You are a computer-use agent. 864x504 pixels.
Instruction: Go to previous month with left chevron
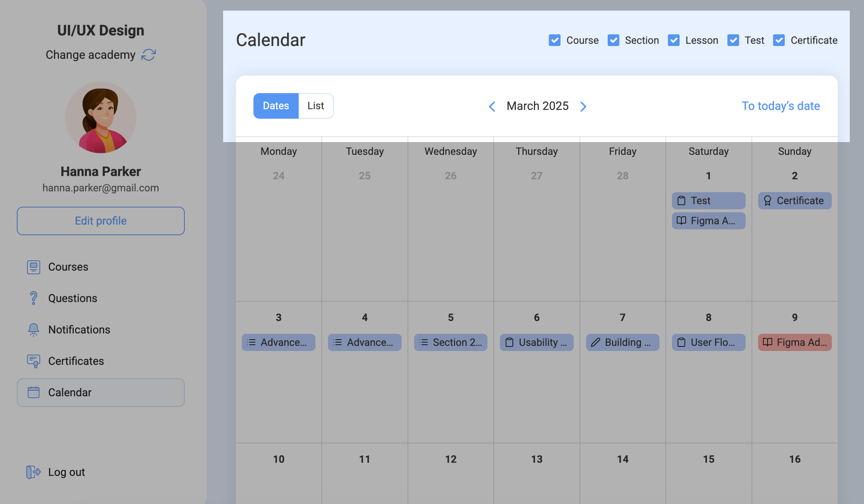coord(492,106)
